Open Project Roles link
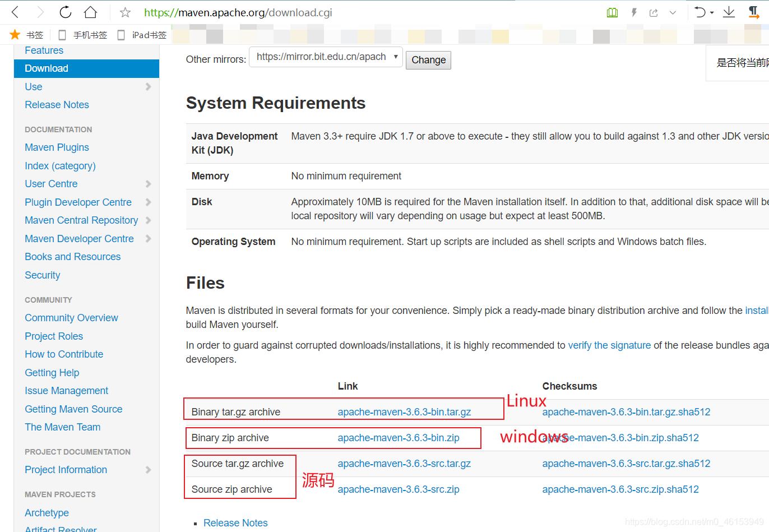Screen dimensions: 769x532 [54, 336]
